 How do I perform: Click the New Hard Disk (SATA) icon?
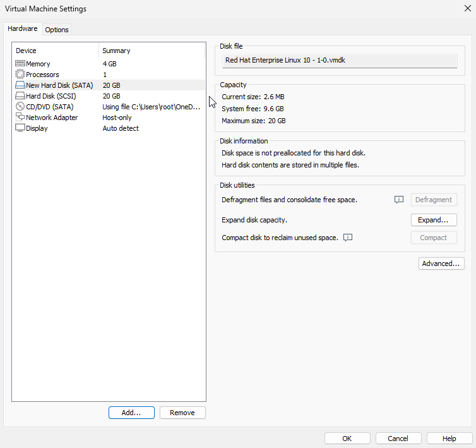(20, 85)
